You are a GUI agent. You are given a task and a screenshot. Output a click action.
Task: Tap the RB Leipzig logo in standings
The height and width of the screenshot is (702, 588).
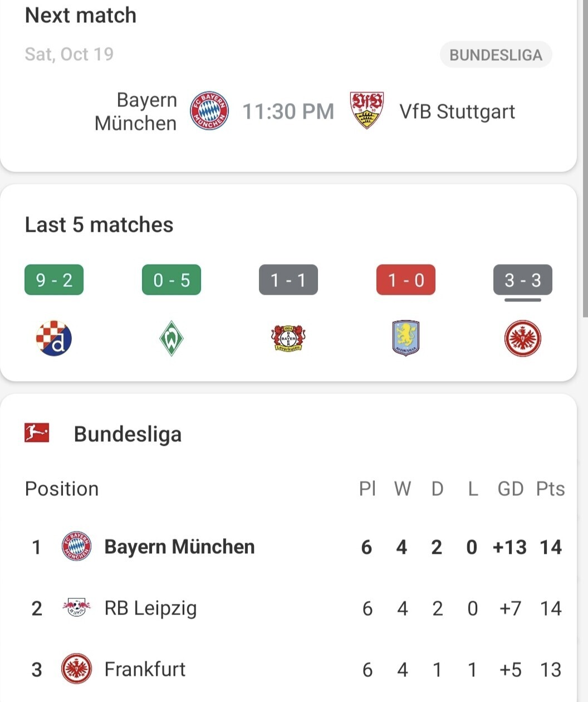pos(76,607)
